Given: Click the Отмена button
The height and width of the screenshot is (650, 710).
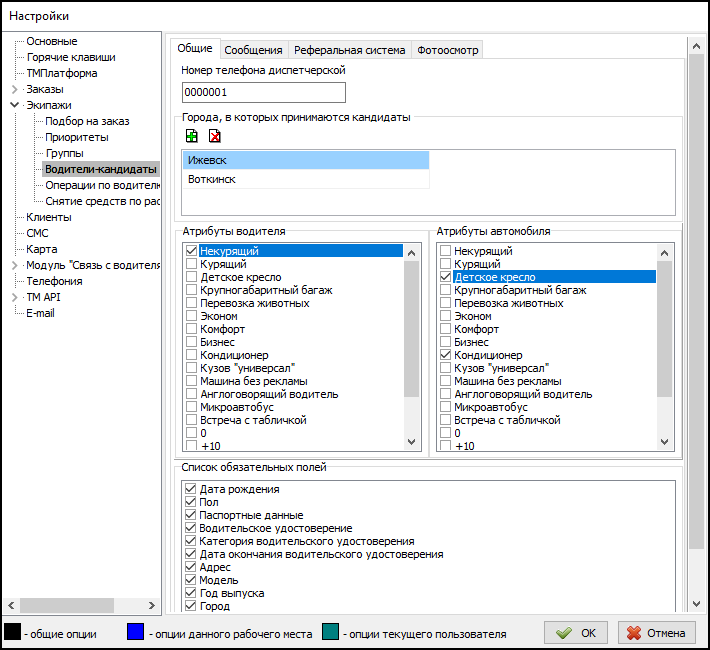Looking at the screenshot, I should (657, 633).
